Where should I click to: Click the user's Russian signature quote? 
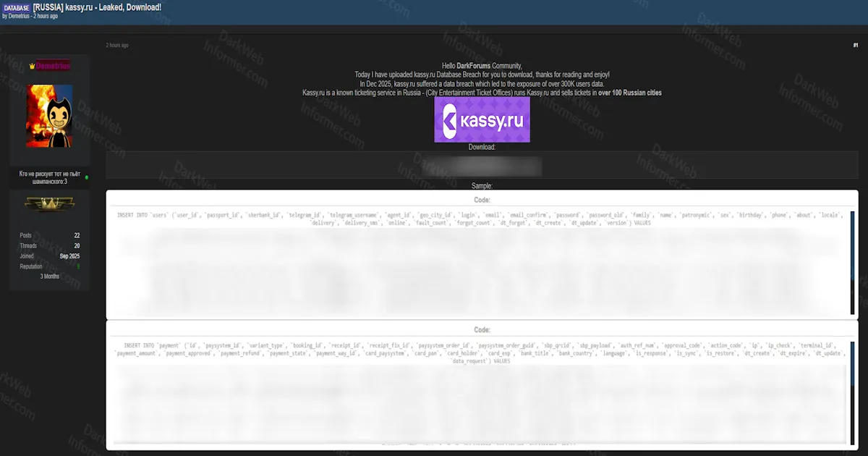coord(48,179)
